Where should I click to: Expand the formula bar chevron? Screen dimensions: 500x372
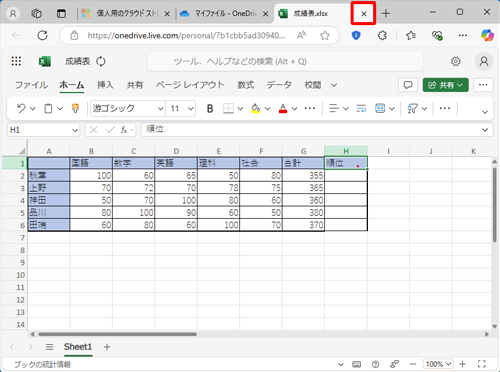point(485,130)
